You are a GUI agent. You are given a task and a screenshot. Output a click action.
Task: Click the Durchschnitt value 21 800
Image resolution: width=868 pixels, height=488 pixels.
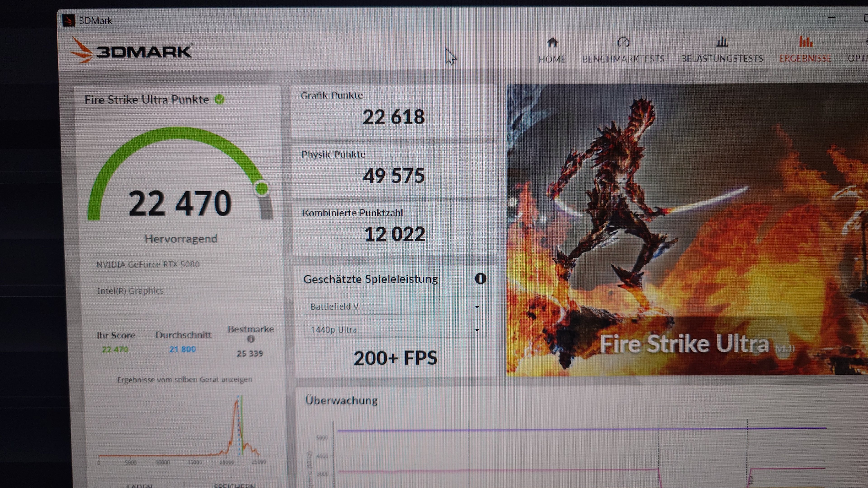pos(182,349)
